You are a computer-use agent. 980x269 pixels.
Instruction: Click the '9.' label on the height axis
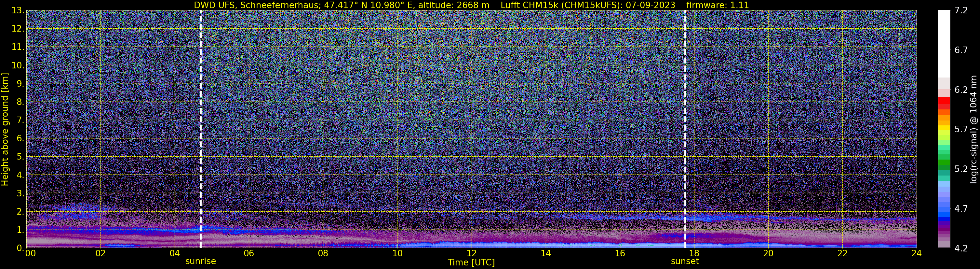pos(20,84)
